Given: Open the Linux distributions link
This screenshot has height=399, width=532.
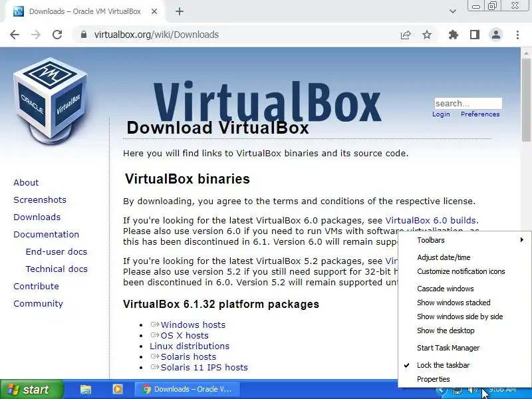Looking at the screenshot, I should click(x=190, y=346).
